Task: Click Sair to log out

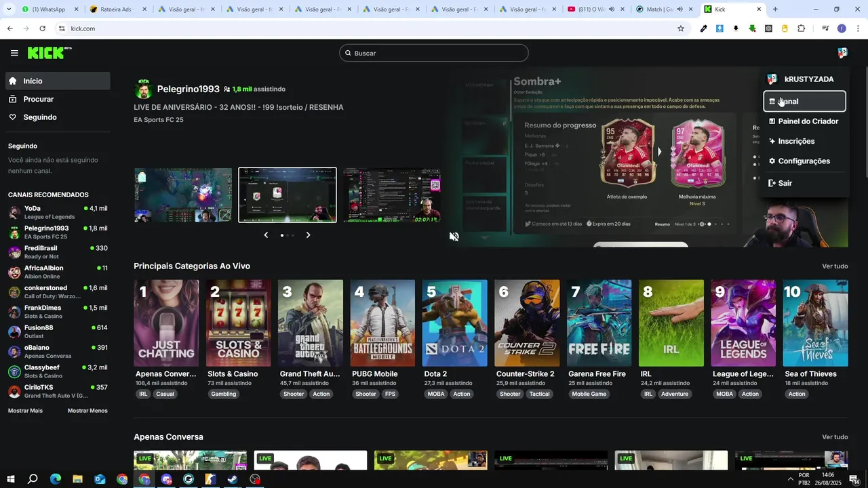Action: click(804, 183)
